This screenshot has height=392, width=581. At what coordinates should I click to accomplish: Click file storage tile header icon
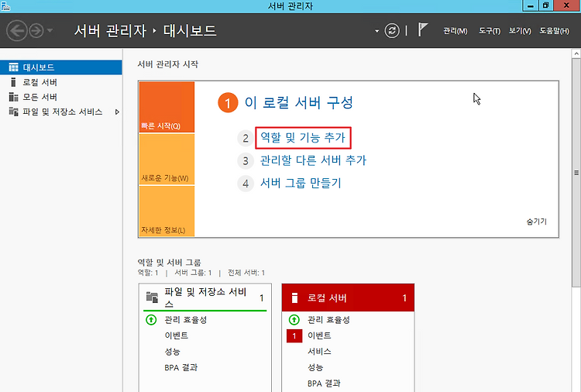click(152, 297)
